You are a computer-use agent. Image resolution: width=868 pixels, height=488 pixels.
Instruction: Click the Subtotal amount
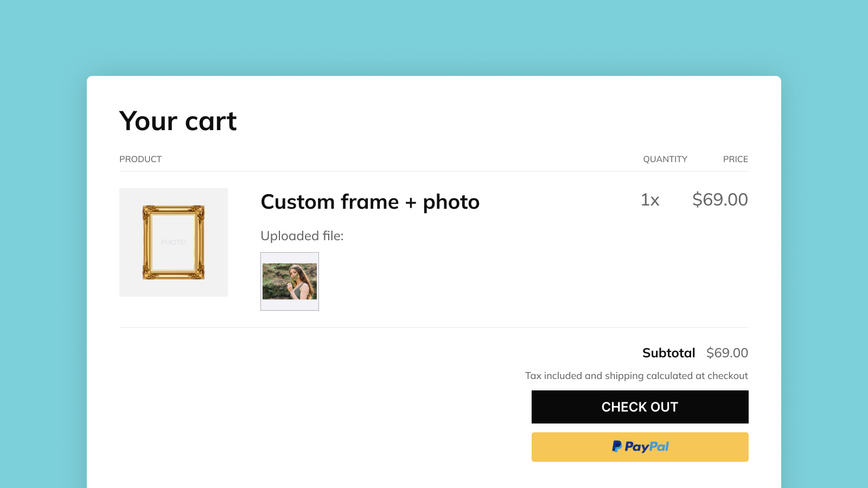[x=727, y=352]
